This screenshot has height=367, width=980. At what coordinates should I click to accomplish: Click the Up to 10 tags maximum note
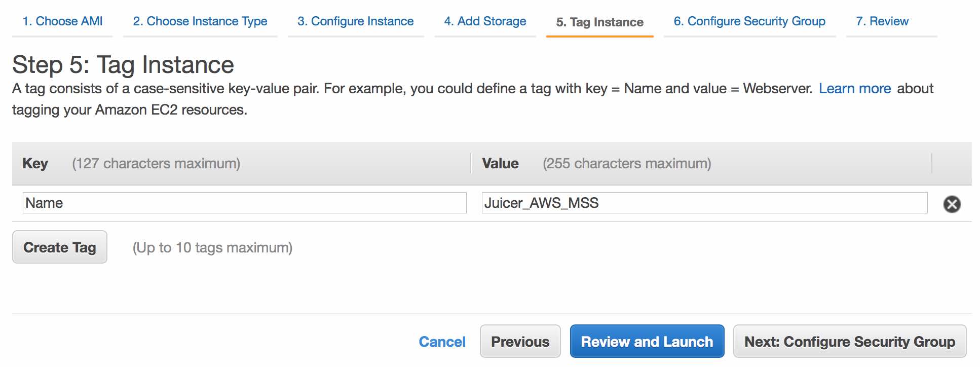tap(212, 247)
